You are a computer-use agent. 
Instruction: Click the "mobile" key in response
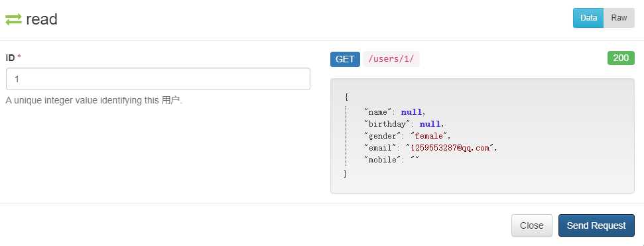(380, 160)
